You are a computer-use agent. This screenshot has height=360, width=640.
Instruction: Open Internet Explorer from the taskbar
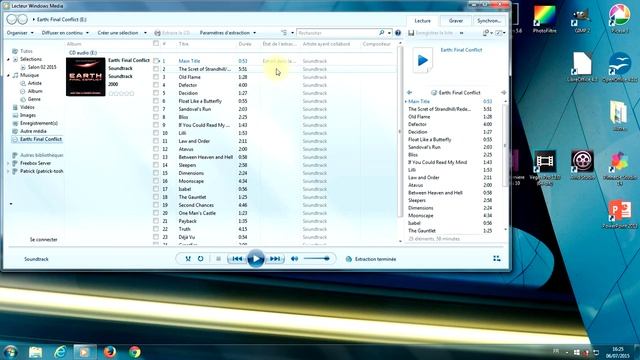click(x=60, y=351)
